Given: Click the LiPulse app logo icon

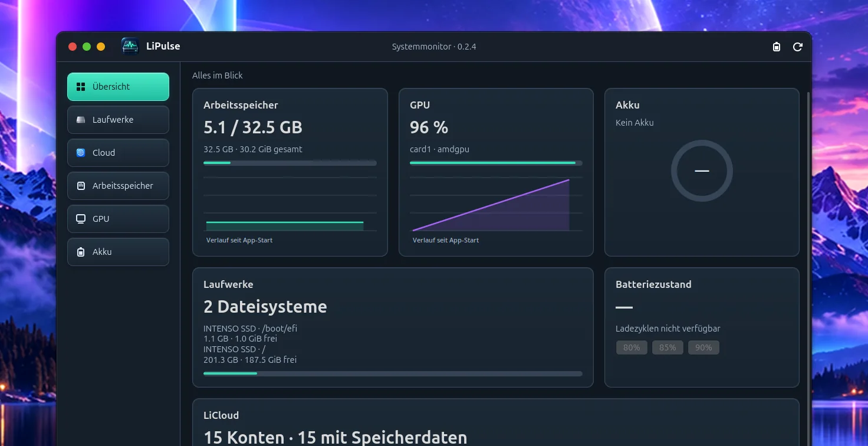Looking at the screenshot, I should 130,46.
